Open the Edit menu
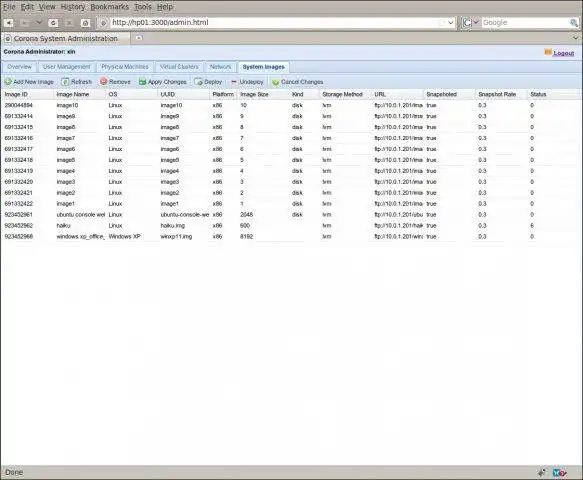This screenshot has height=480, width=583. point(27,7)
